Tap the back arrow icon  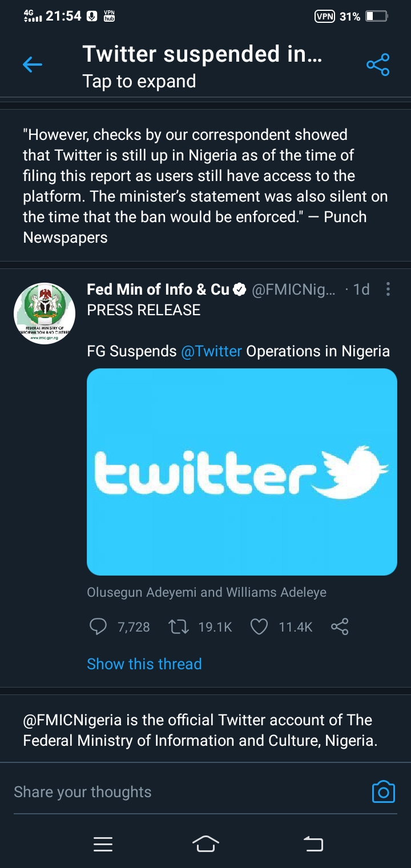[x=33, y=65]
